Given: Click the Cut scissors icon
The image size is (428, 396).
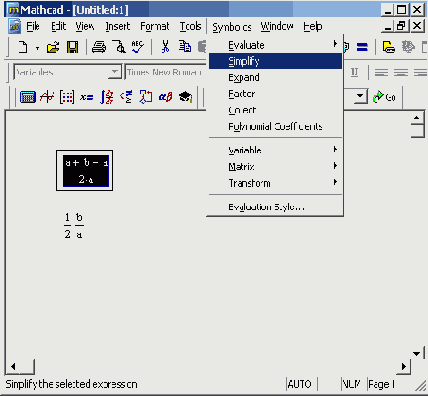Looking at the screenshot, I should point(165,47).
